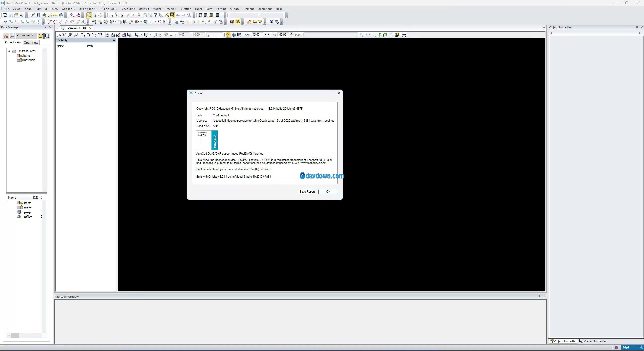The height and width of the screenshot is (351, 644).
Task: Click the funnel filter icon
Action: [x=156, y=15]
